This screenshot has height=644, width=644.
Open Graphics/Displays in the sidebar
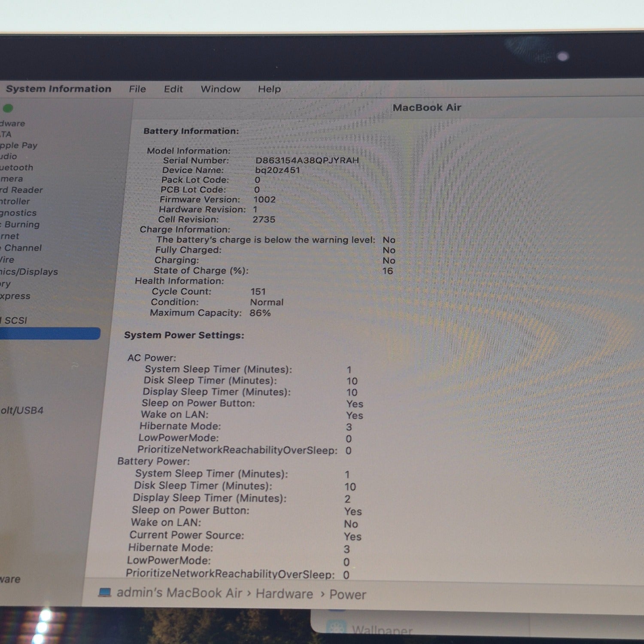click(x=29, y=272)
